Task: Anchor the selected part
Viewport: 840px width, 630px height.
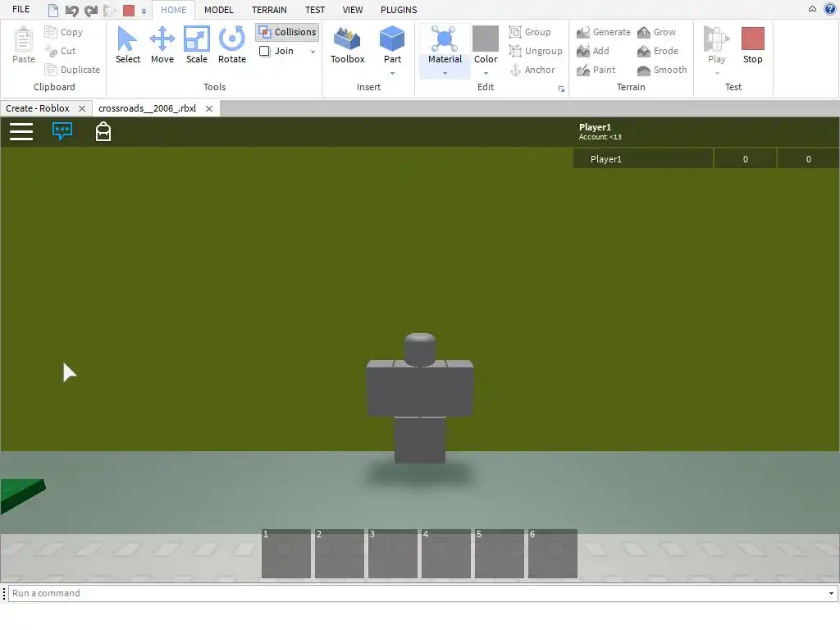Action: tap(532, 70)
